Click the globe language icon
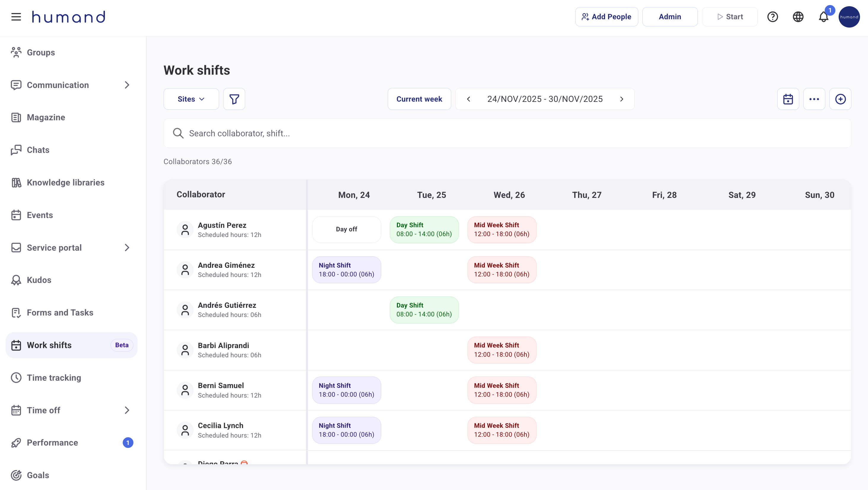868x490 pixels. [x=797, y=17]
